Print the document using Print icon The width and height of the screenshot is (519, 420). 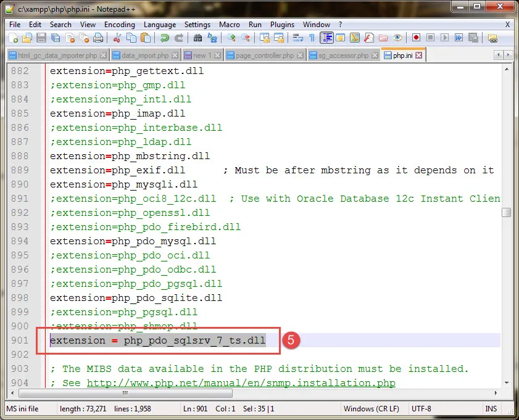(98, 38)
